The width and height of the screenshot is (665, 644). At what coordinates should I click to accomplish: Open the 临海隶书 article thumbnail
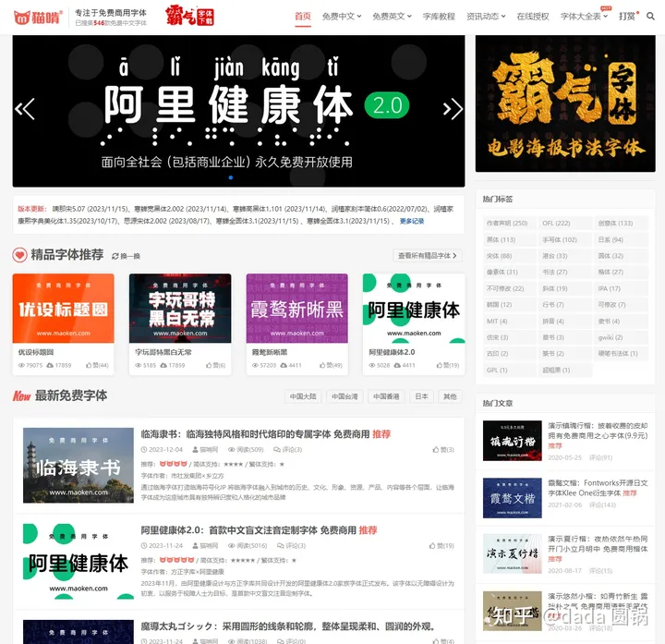(x=78, y=466)
